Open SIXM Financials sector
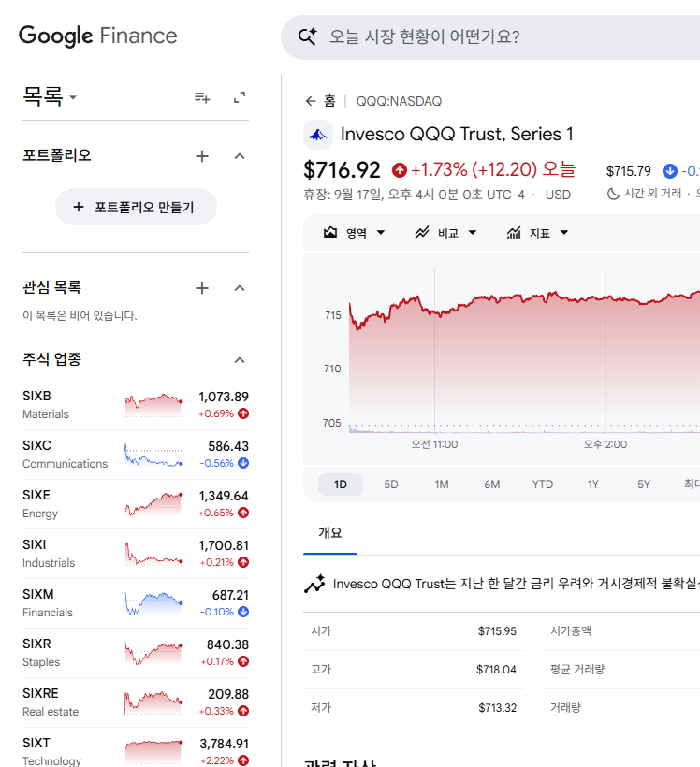Viewport: 700px width, 767px height. [136, 603]
